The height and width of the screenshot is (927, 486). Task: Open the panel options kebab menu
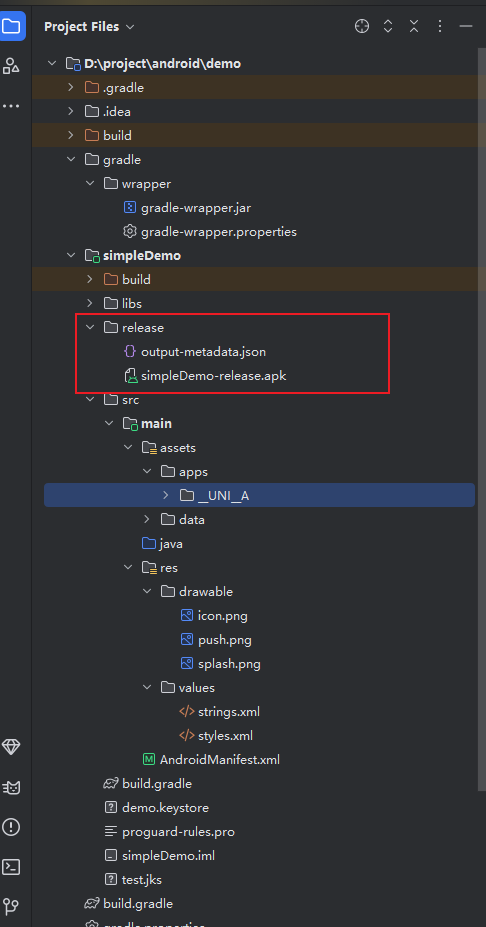[x=440, y=27]
